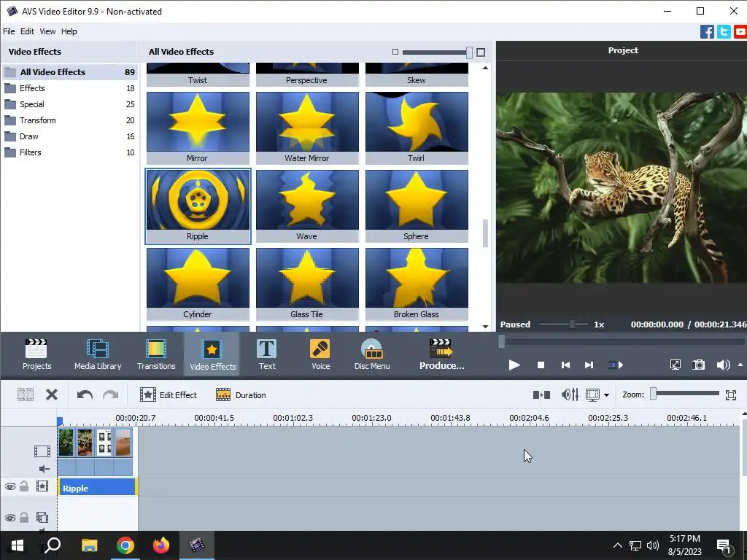747x560 pixels.
Task: Jump to next frame in preview
Action: (589, 365)
